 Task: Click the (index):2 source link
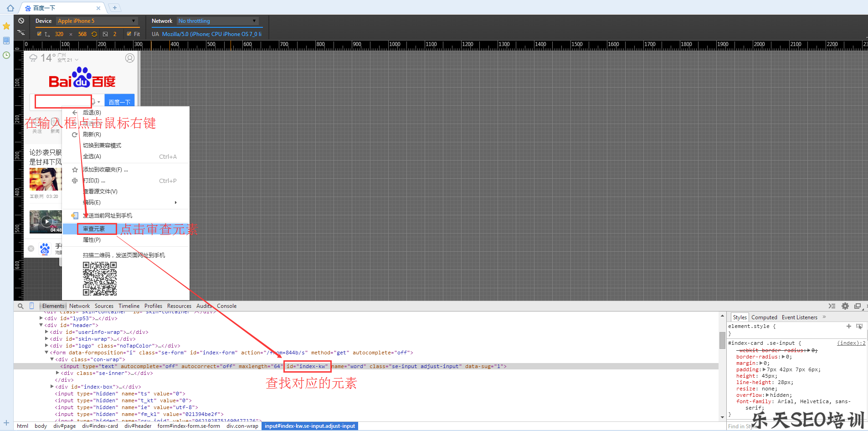point(851,343)
